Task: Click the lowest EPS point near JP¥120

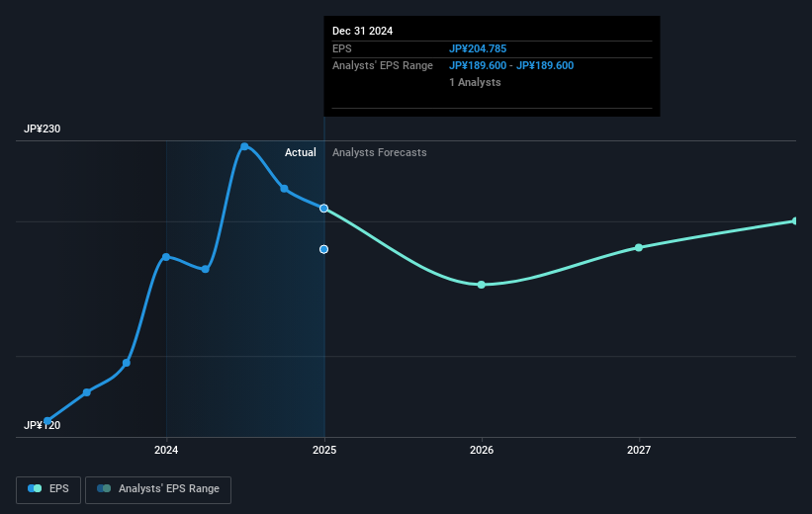Action: [47, 421]
